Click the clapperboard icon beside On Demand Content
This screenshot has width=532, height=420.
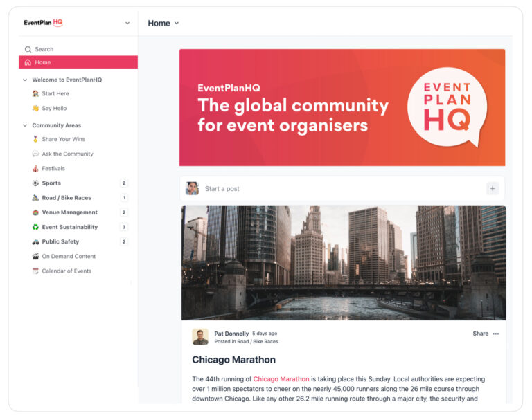click(x=35, y=256)
